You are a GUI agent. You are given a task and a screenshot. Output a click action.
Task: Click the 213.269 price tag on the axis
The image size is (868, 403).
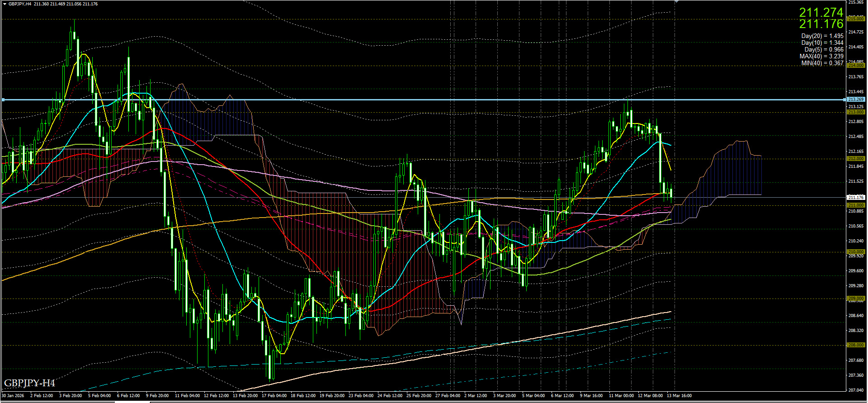[x=856, y=100]
